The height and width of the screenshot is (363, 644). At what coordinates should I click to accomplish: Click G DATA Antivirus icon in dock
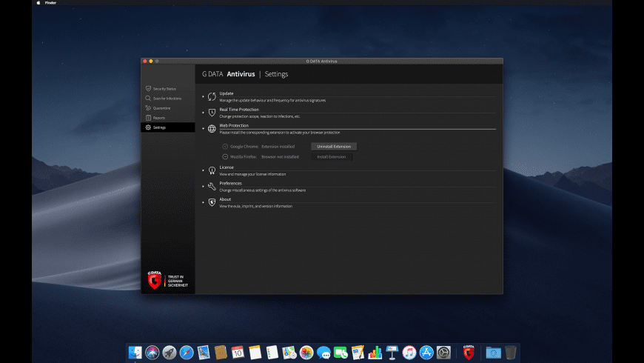[469, 353]
